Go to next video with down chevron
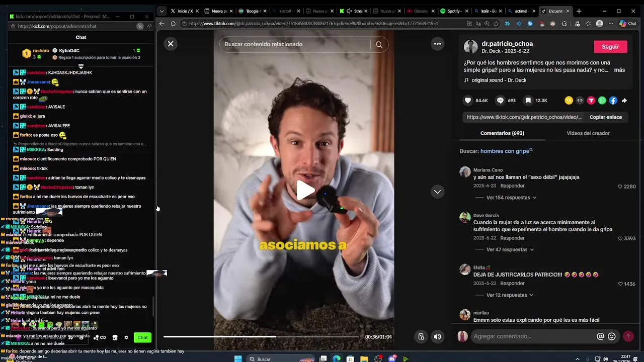Image resolution: width=644 pixels, height=362 pixels. [437, 192]
